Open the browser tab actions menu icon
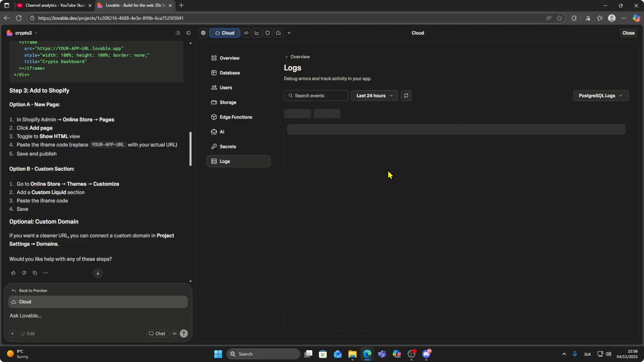644x362 pixels. click(7, 5)
